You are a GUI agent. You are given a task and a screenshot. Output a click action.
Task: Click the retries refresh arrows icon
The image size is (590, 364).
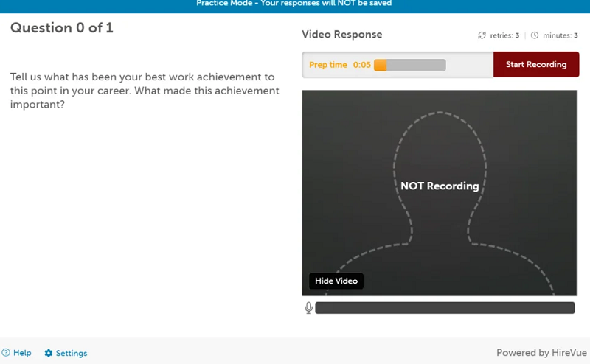pos(482,35)
